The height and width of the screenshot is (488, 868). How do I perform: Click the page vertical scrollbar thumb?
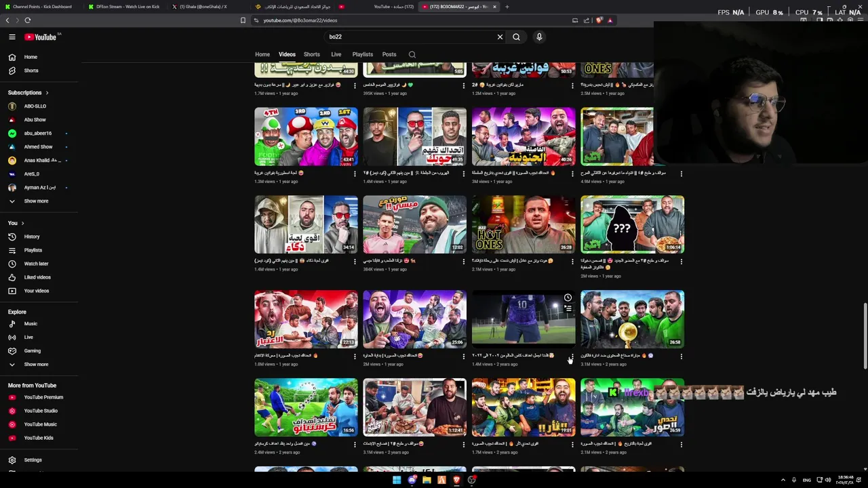[x=865, y=337]
